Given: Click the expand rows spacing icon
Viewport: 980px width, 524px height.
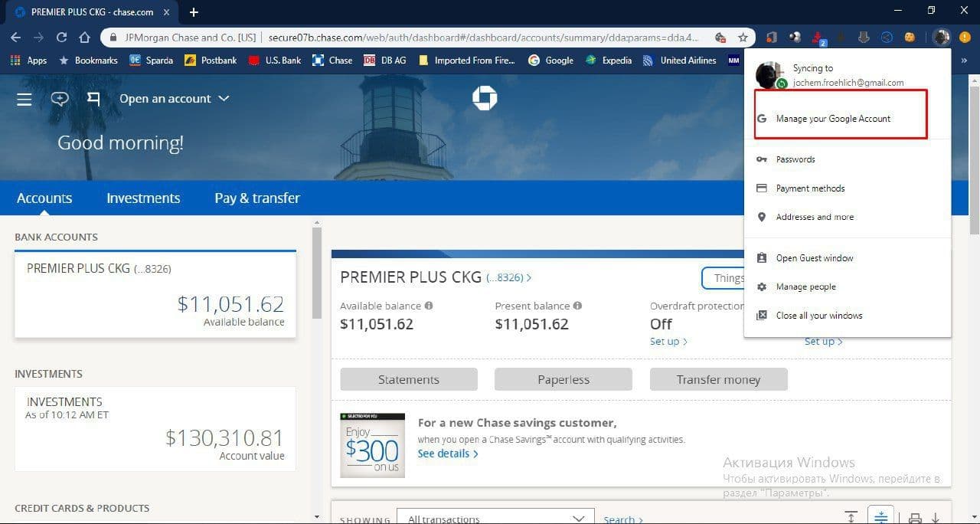Looking at the screenshot, I should [x=851, y=517].
